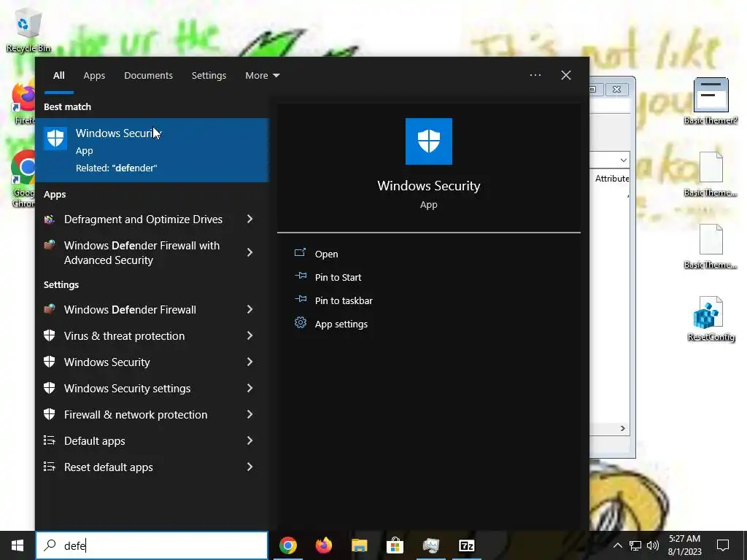Open 7-Zip from the taskbar
This screenshot has width=747, height=560.
(466, 545)
